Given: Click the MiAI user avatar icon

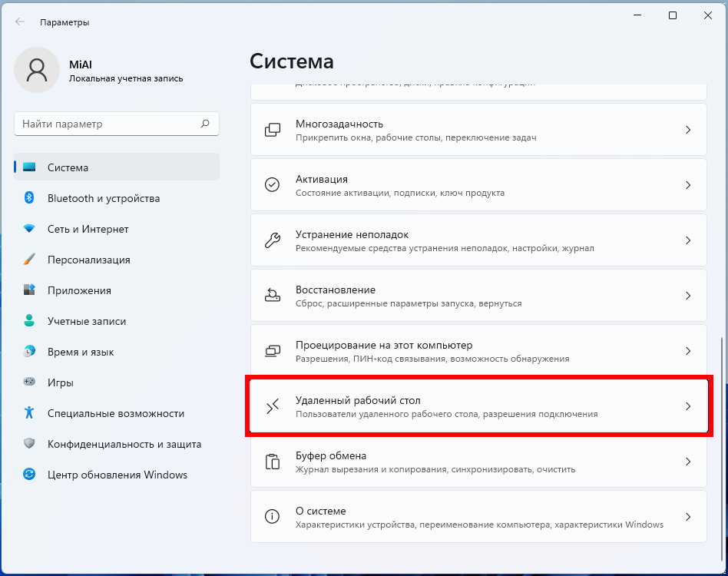Looking at the screenshot, I should coord(36,70).
